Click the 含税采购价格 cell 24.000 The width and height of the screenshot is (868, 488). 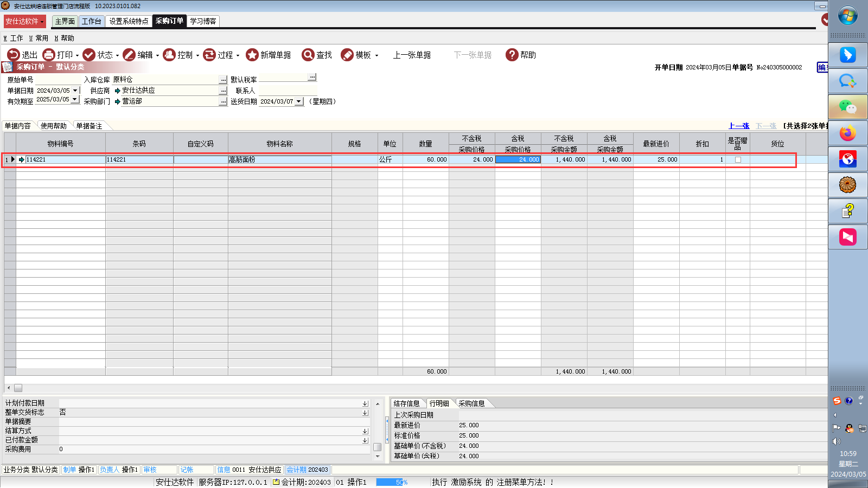pos(518,159)
